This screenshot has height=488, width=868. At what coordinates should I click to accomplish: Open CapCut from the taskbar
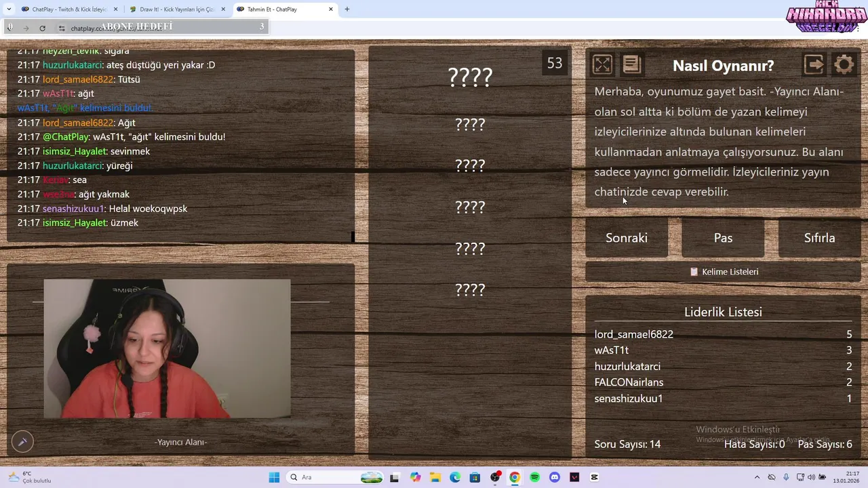point(595,477)
